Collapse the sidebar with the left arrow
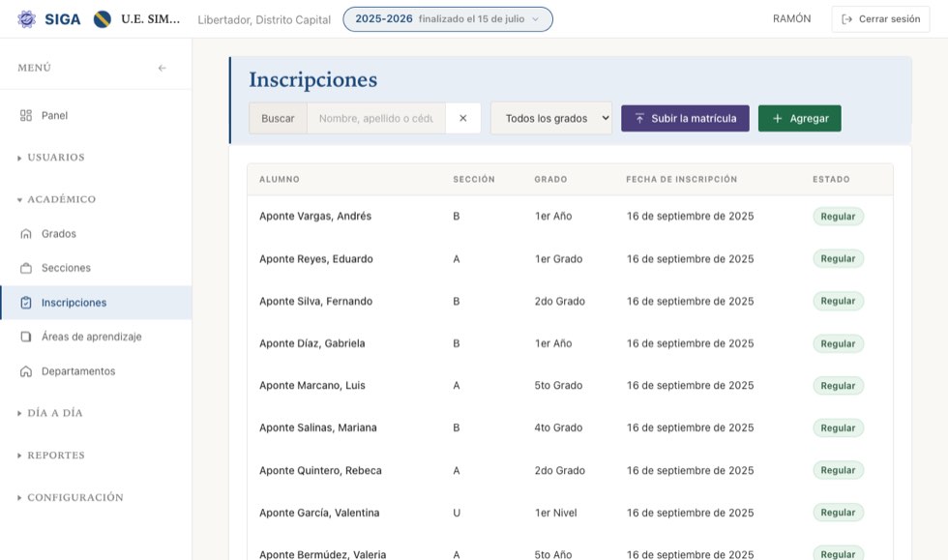Viewport: 948px width, 560px height. tap(163, 68)
